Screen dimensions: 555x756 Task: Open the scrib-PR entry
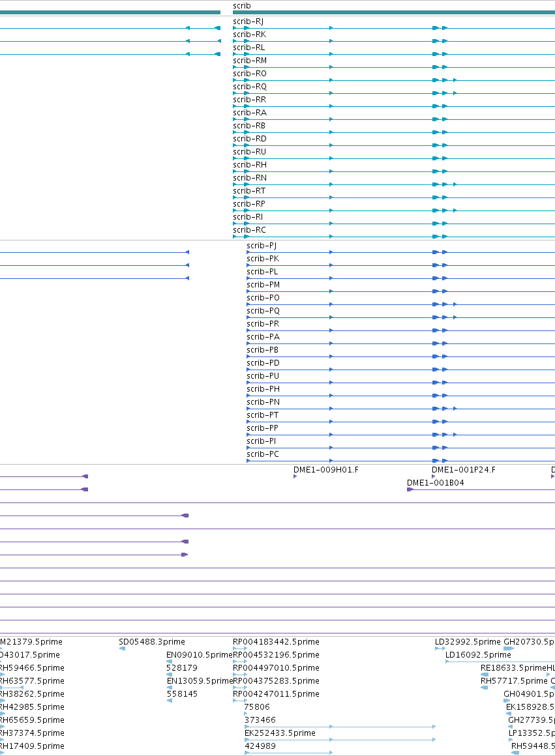coord(263,323)
